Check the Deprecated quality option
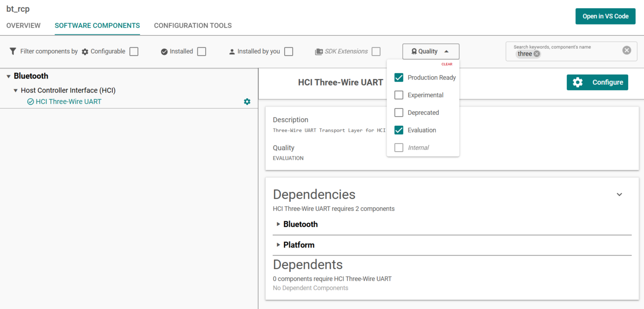Viewport: 644px width, 309px height. tap(399, 113)
